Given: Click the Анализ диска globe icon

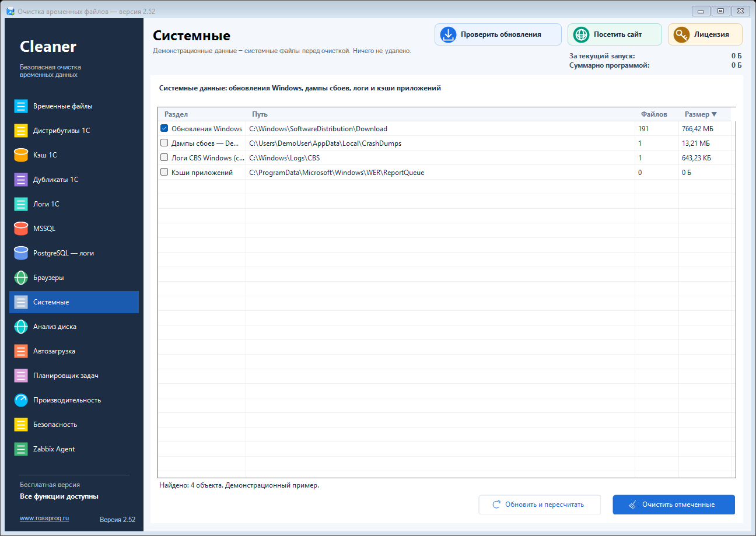Looking at the screenshot, I should tap(21, 327).
